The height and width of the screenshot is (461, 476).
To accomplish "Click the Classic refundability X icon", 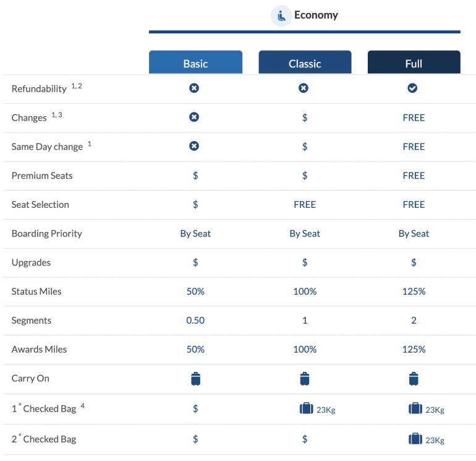I will point(304,88).
